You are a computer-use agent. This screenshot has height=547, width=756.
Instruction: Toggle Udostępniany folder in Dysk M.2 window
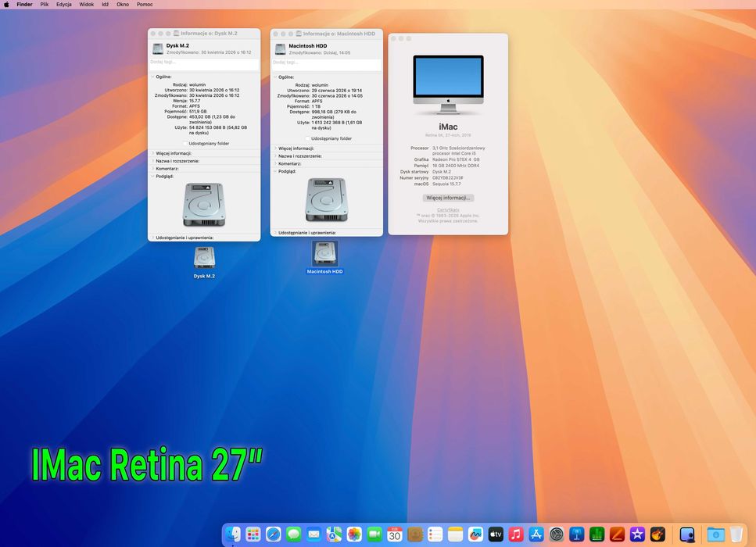[185, 144]
